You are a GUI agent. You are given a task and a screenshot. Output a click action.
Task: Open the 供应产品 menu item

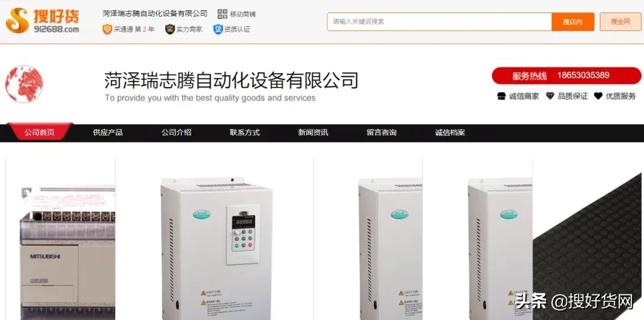click(x=107, y=132)
